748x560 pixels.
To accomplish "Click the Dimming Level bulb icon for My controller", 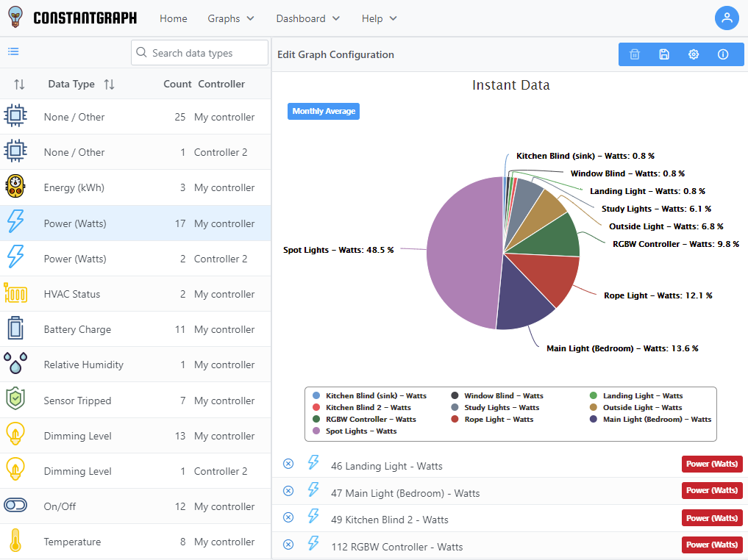I will [x=15, y=435].
